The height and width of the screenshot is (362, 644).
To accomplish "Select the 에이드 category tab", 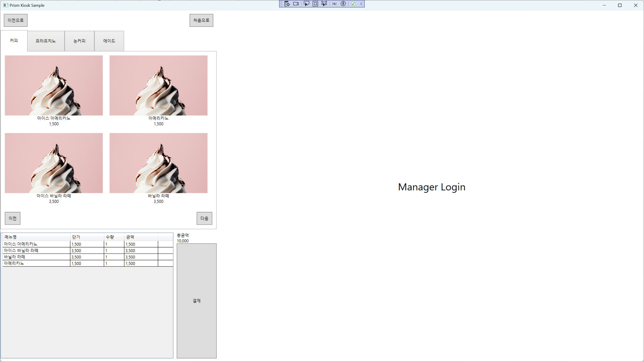I will 109,41.
